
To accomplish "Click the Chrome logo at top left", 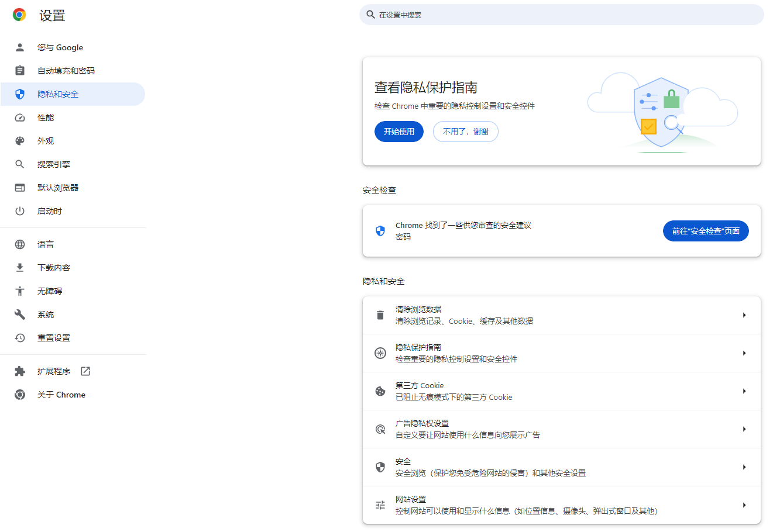I will (19, 15).
